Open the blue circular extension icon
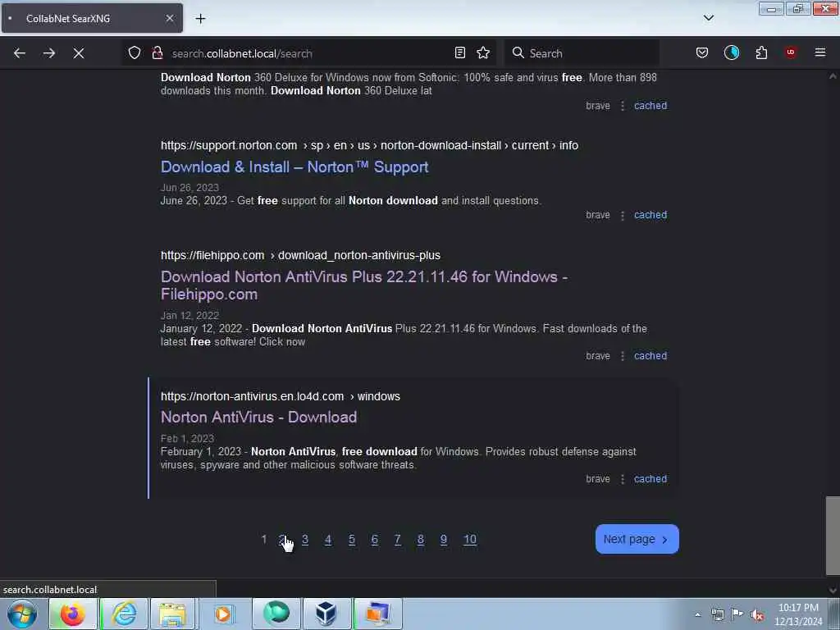The width and height of the screenshot is (840, 630). pos(731,52)
